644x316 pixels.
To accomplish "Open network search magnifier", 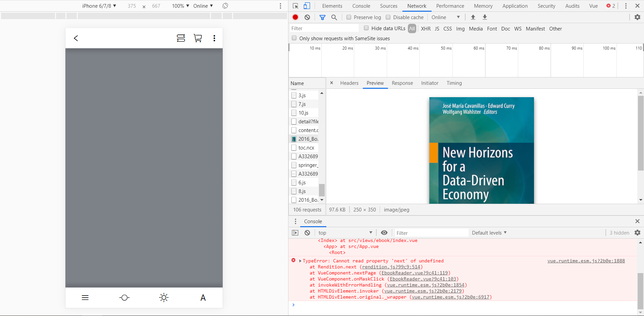I will tap(334, 17).
